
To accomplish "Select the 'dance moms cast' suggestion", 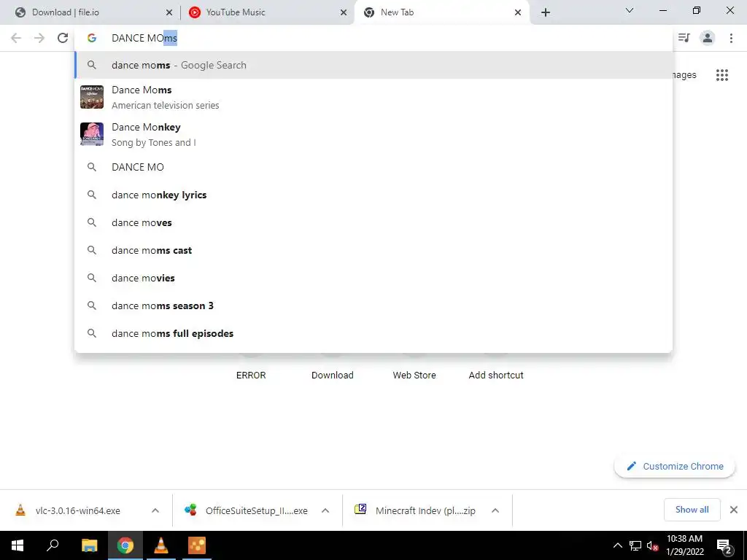I will click(373, 250).
